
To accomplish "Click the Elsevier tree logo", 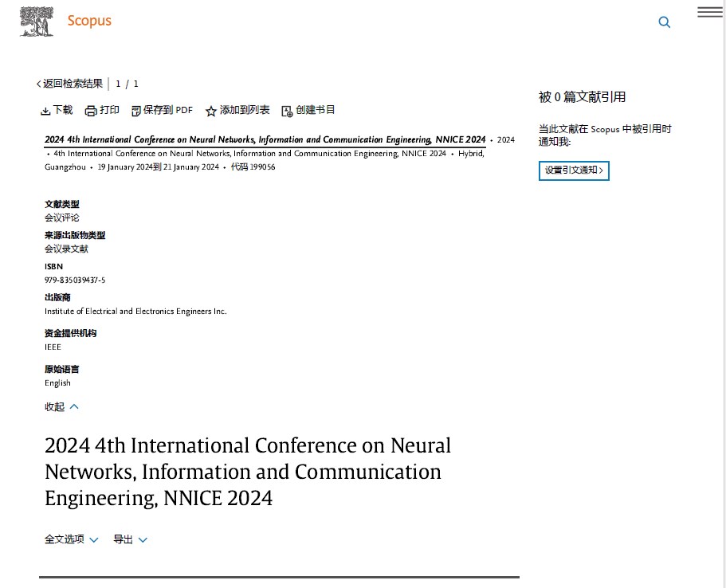I will [x=37, y=22].
